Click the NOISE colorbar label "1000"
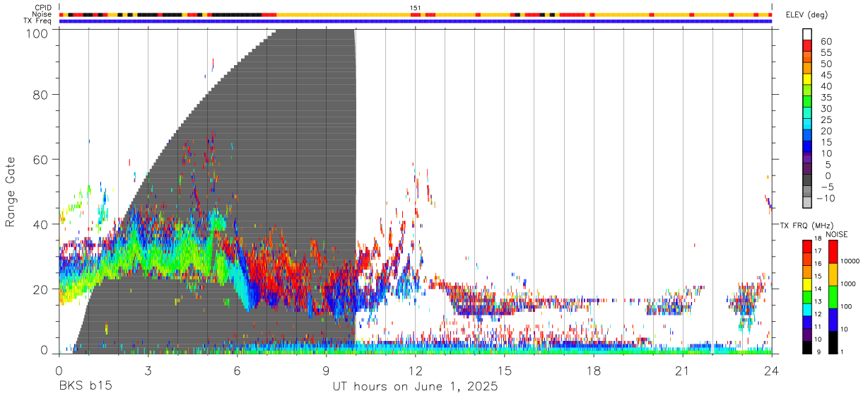Screen dimensions: 868x401 (x=849, y=284)
